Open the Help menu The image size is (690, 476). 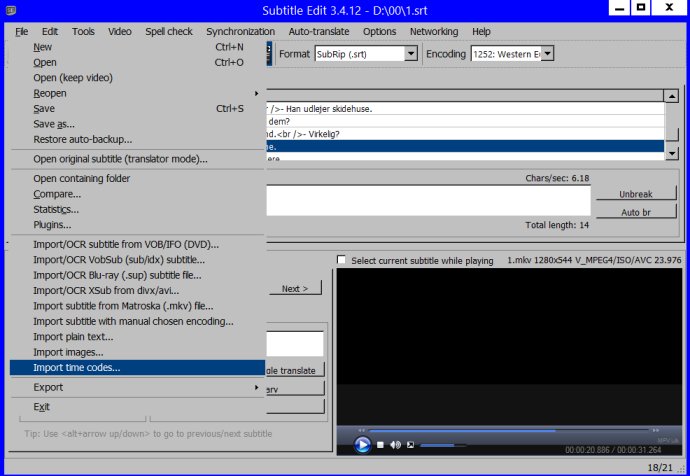click(x=481, y=32)
